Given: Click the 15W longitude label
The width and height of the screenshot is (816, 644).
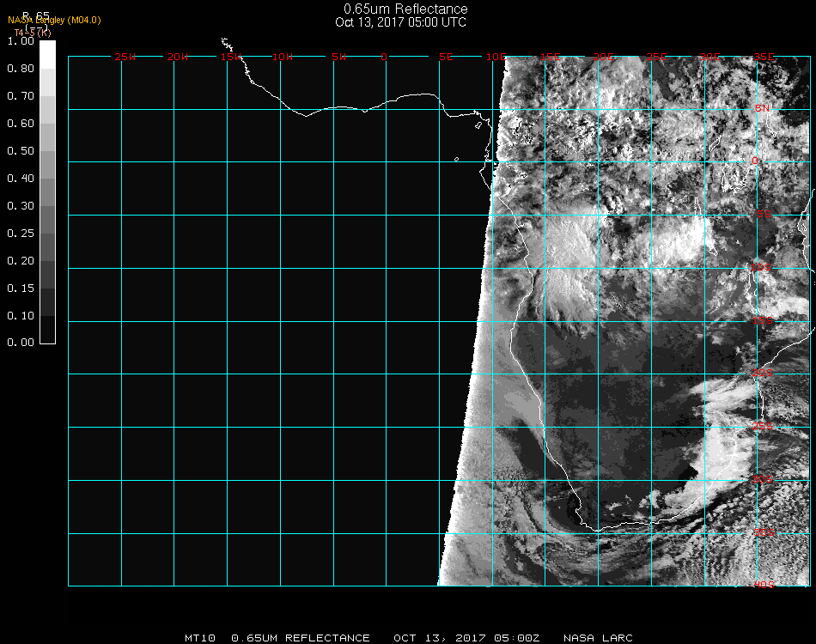Looking at the screenshot, I should click(230, 57).
